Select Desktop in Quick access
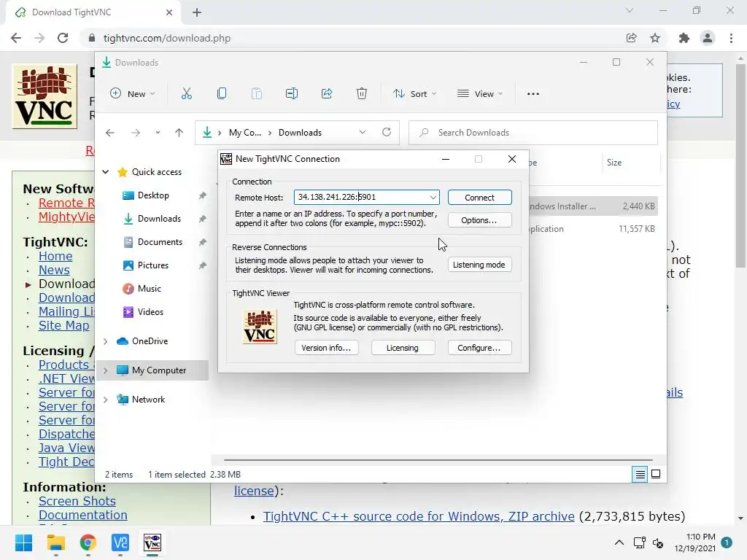This screenshot has height=560, width=747. click(153, 195)
